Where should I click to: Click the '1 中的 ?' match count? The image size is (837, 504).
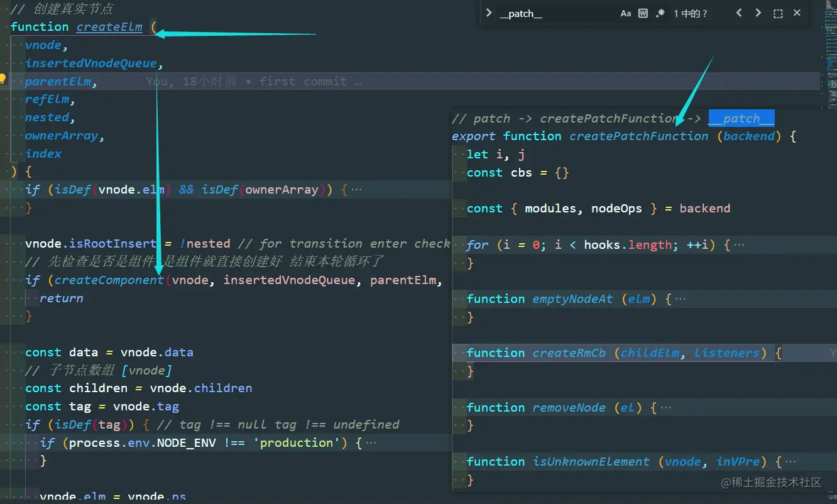pos(691,13)
